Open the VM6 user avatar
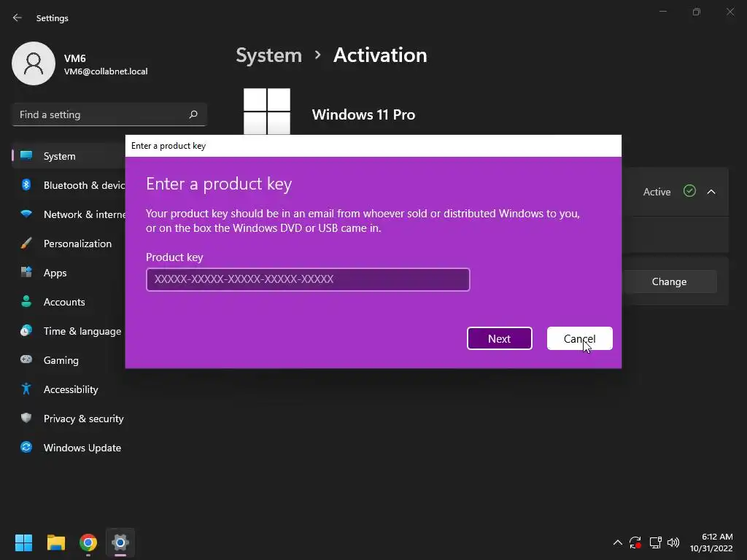This screenshot has height=560, width=747. pos(34,63)
